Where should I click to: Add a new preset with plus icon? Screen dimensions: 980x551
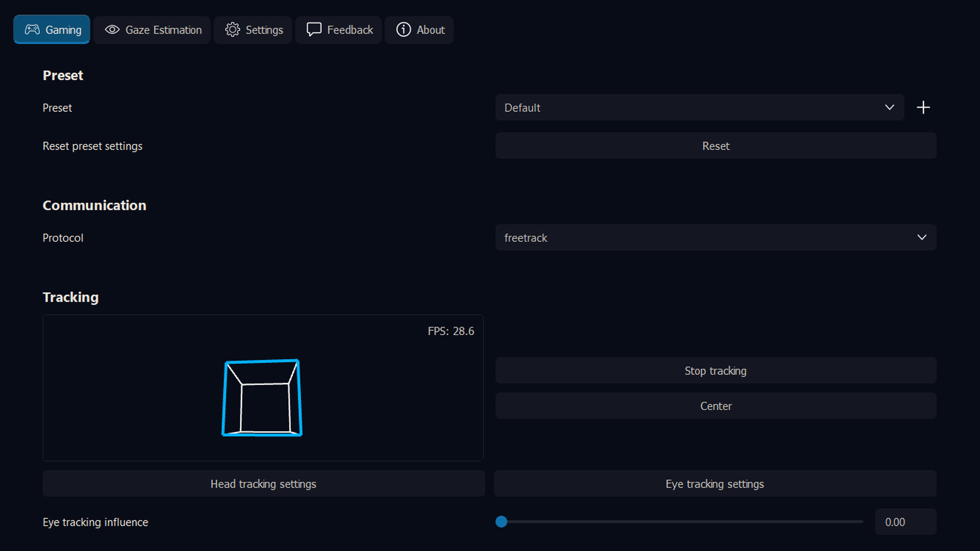pos(923,108)
